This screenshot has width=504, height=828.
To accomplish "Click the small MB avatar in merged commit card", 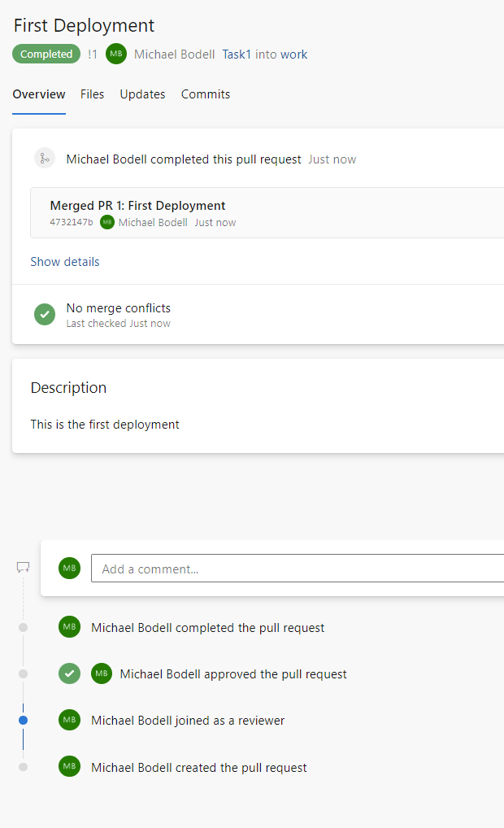I will tap(107, 222).
